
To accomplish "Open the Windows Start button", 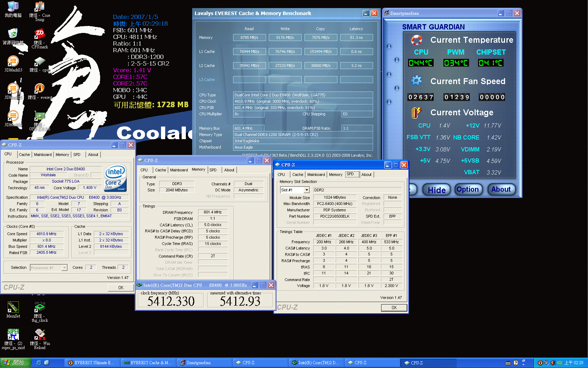I will coord(15,363).
